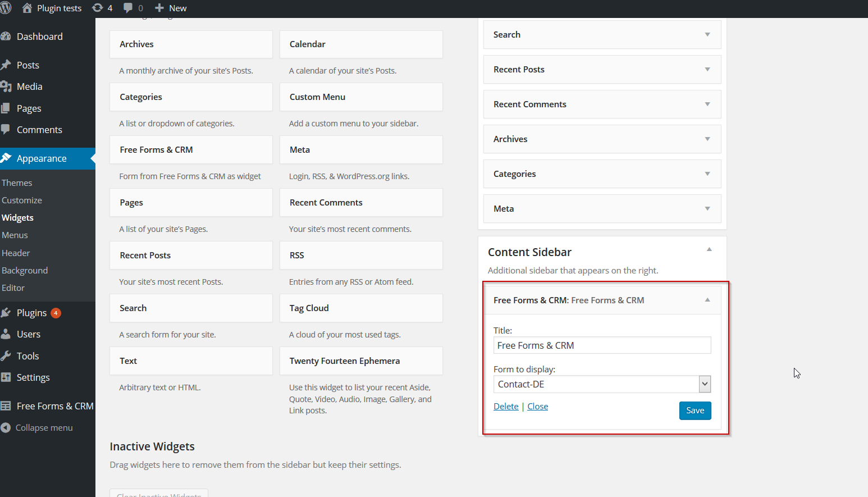
Task: Click the Delete widget link
Action: [506, 407]
